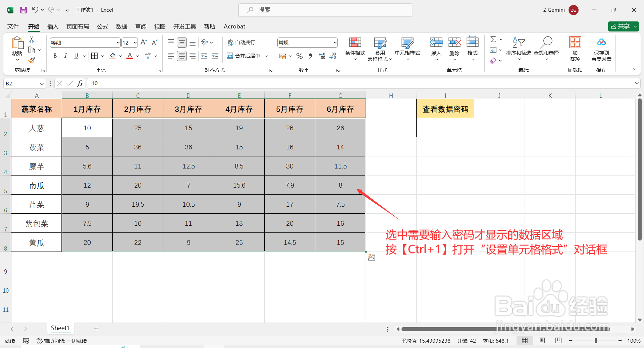This screenshot has width=644, height=348.
Task: Apply fill color bucket icon
Action: click(113, 56)
